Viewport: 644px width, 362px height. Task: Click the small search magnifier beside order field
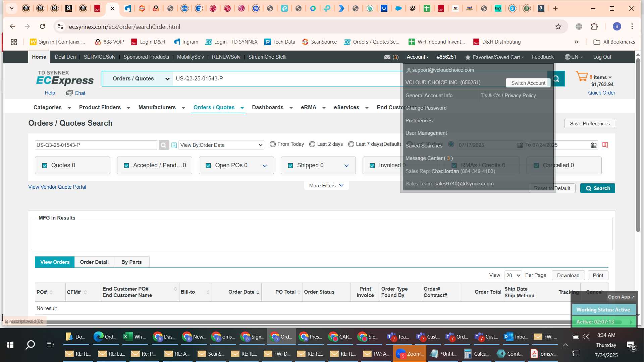tap(163, 145)
